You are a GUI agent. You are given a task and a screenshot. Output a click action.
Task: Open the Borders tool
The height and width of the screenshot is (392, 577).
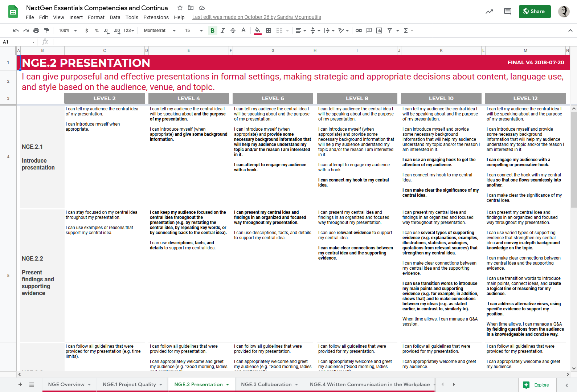tap(269, 30)
